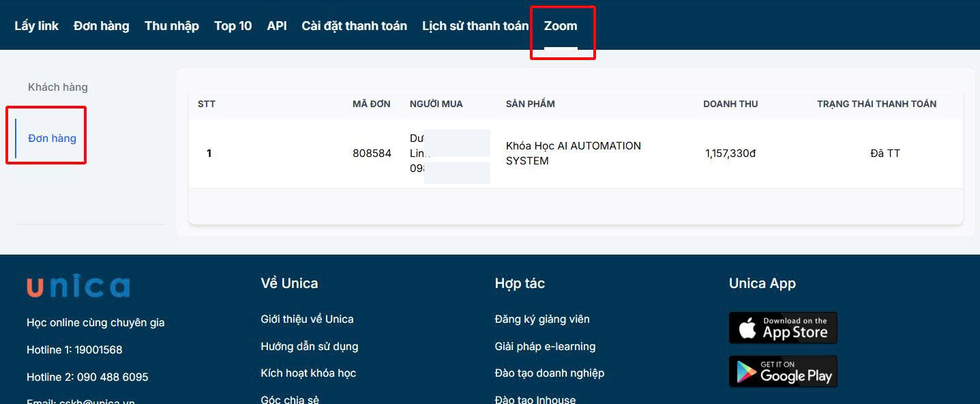Click Đào tạo doanh nghiệp link
Image resolution: width=980 pixels, height=404 pixels.
coord(549,373)
